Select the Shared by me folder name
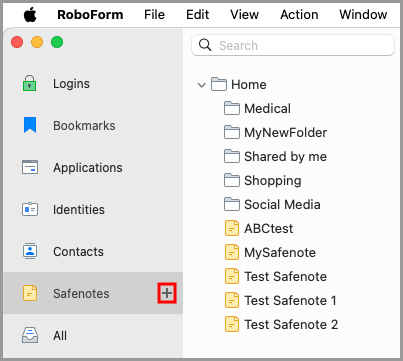Screen dimensions: 403x361 pos(285,157)
